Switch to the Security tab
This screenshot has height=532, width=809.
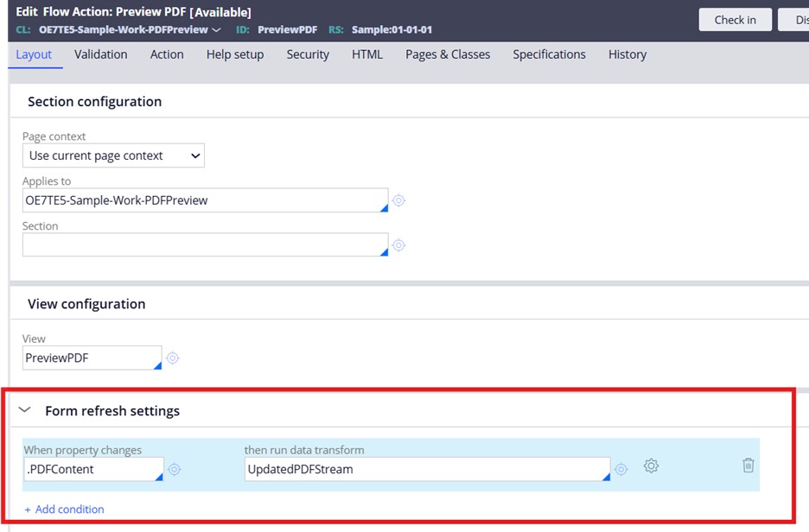[308, 54]
